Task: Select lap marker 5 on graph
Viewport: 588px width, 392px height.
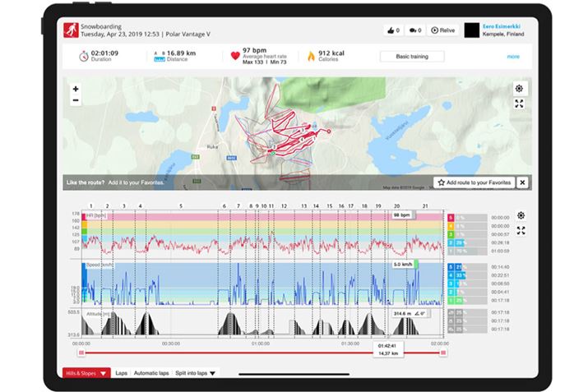Action: [x=180, y=205]
